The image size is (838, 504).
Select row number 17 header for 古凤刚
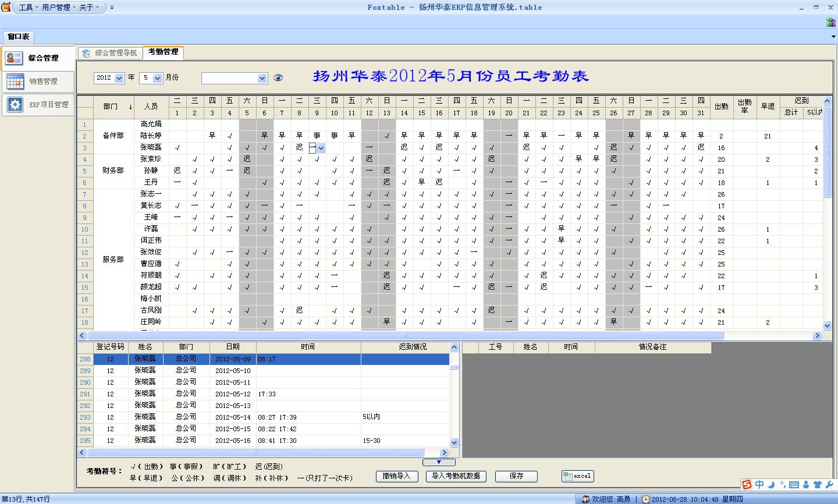click(x=84, y=311)
